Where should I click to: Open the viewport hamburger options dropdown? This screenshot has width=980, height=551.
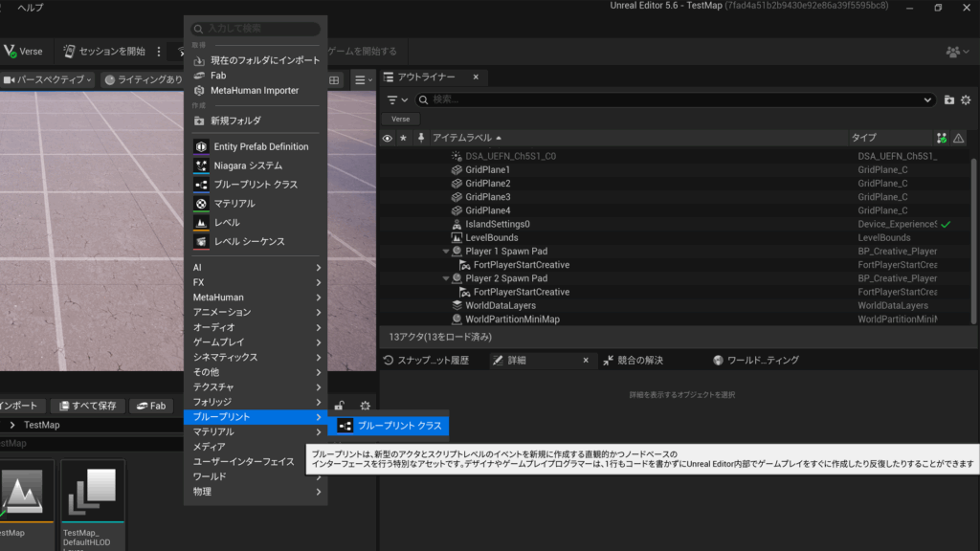point(363,80)
